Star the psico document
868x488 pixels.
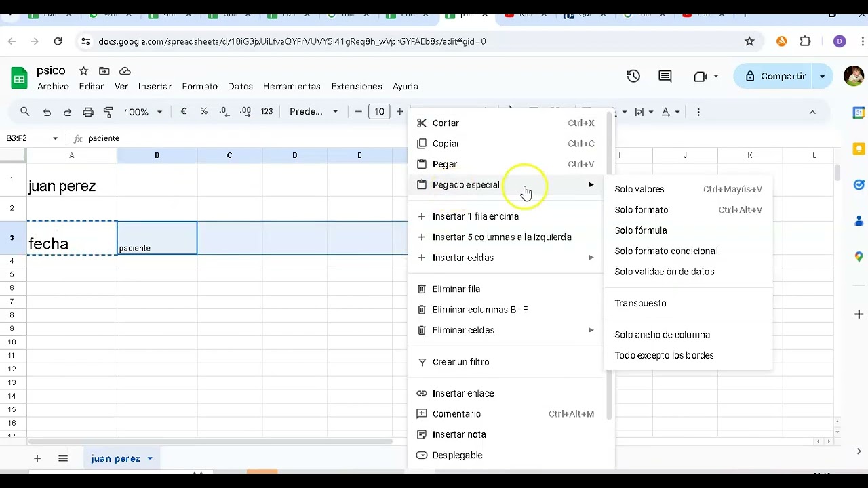[83, 70]
